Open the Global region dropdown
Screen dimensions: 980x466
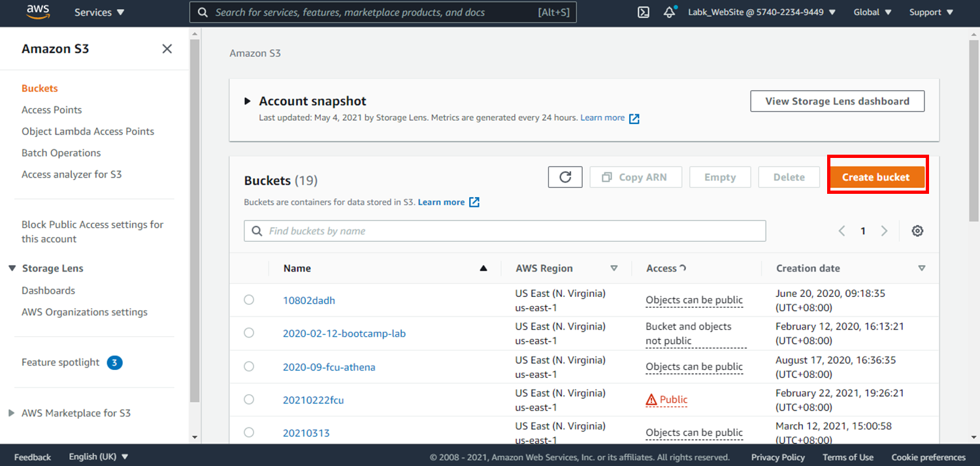point(872,12)
